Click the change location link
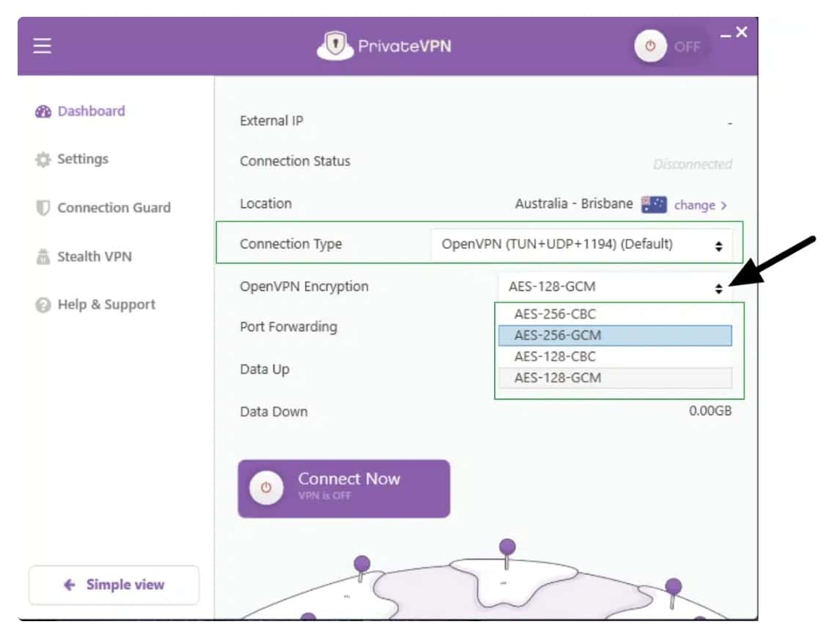The width and height of the screenshot is (840, 638). point(694,205)
